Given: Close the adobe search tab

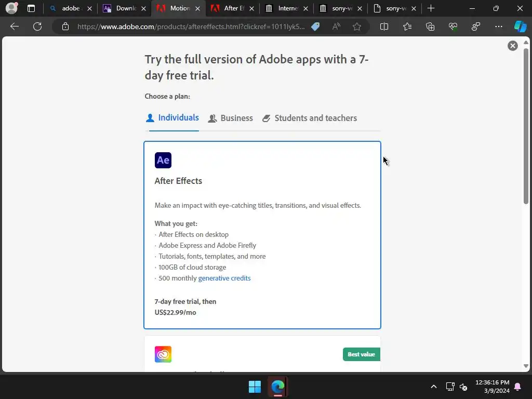Looking at the screenshot, I should [x=89, y=8].
